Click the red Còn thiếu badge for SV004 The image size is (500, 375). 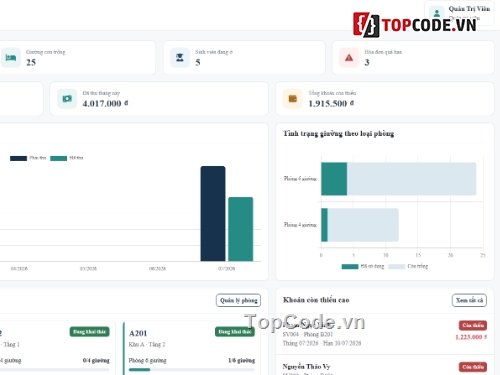pos(473,325)
